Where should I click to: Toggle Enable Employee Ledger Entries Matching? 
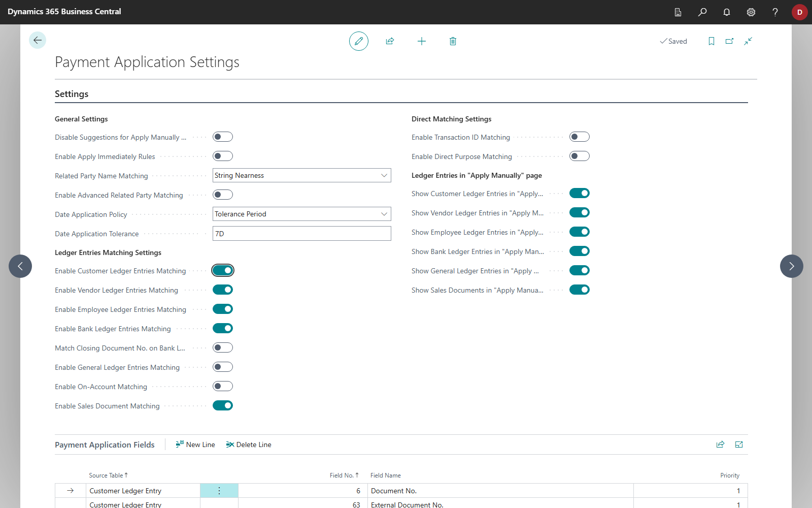point(223,309)
